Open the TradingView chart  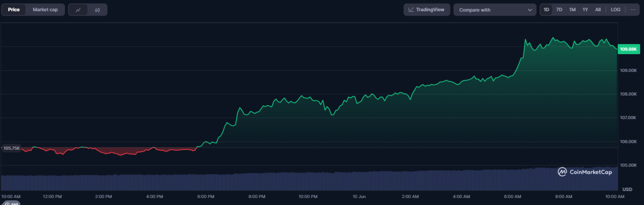(427, 10)
